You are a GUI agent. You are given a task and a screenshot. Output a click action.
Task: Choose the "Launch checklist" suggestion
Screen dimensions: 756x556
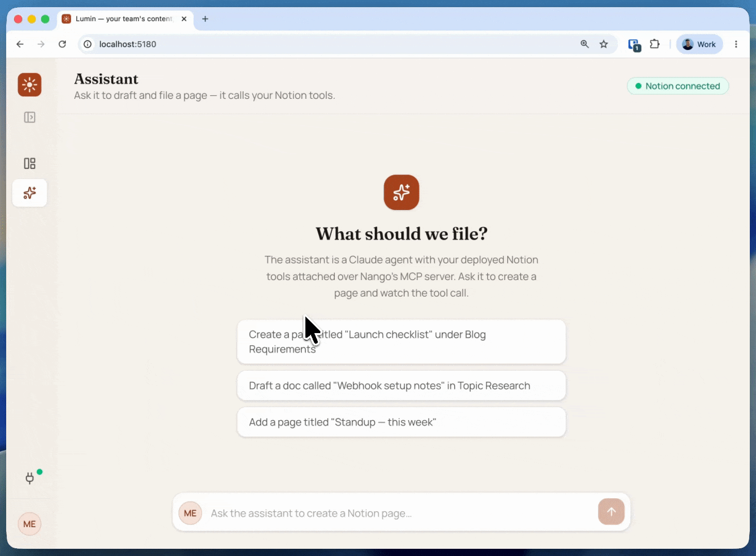tap(401, 342)
